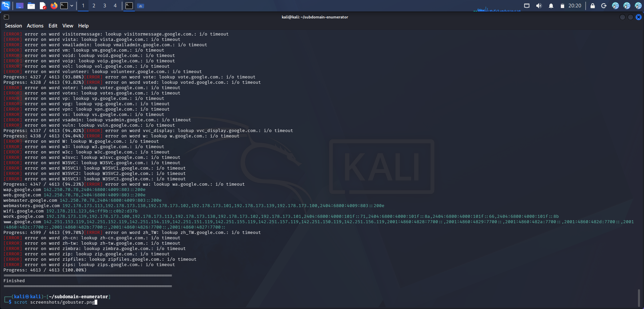Open the View menu
644x309 pixels.
68,26
